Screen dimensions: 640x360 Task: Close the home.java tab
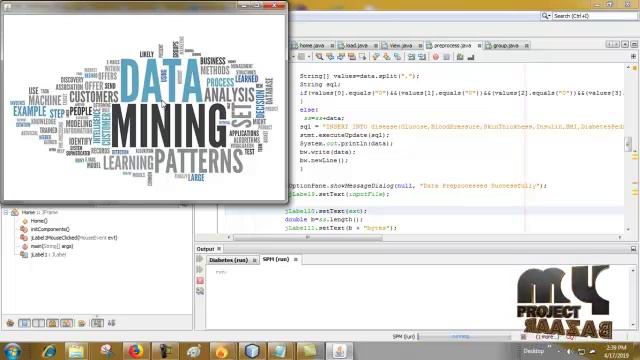(x=332, y=46)
